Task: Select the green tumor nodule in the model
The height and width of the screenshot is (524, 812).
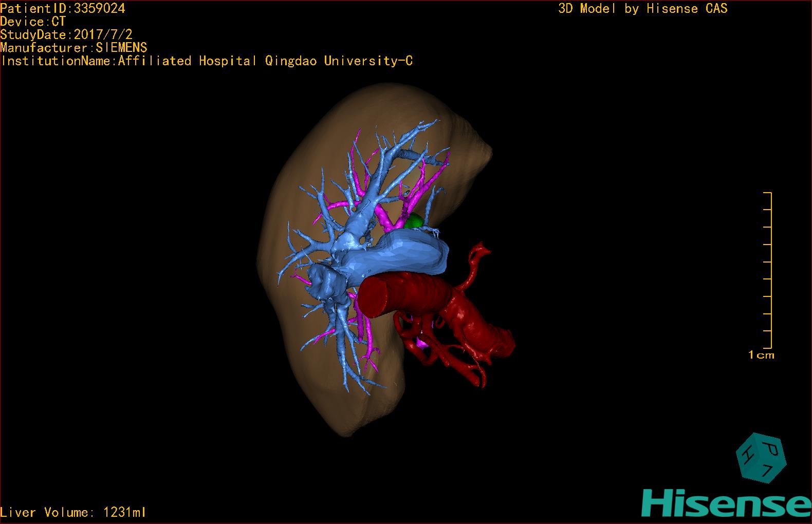Action: click(x=413, y=222)
